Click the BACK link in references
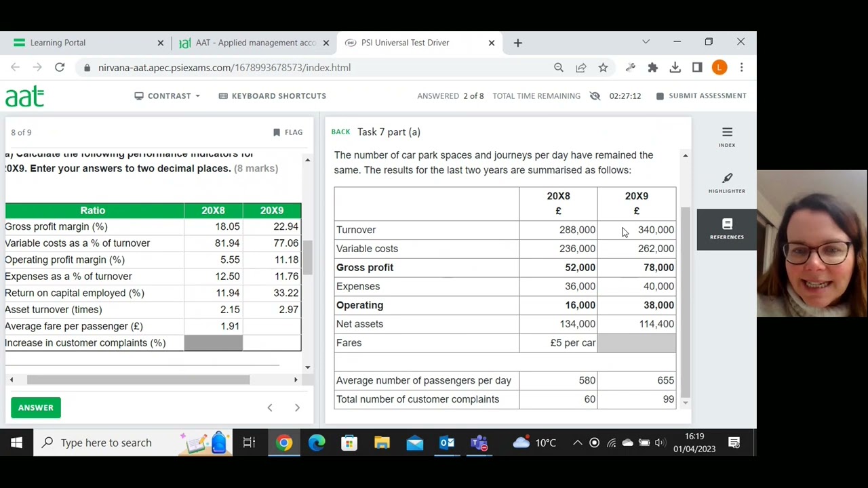Screen dimensions: 868x488 340,131
